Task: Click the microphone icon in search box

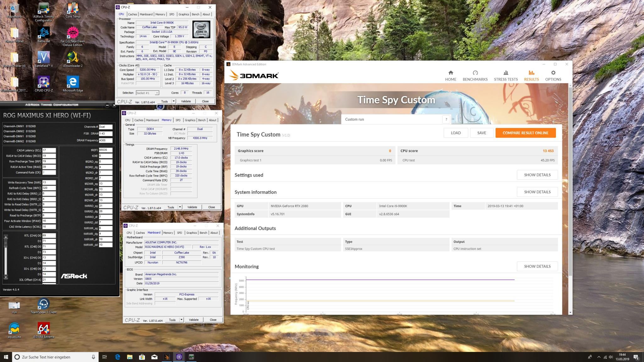Action: [93, 357]
